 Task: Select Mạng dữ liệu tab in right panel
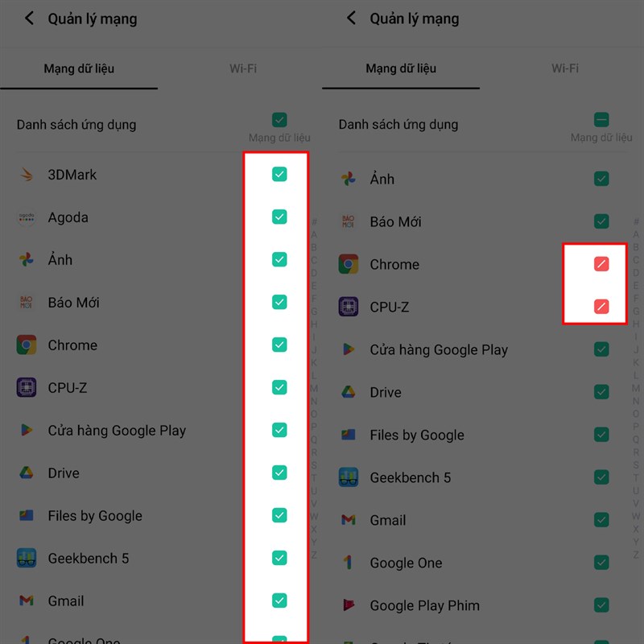(x=401, y=68)
